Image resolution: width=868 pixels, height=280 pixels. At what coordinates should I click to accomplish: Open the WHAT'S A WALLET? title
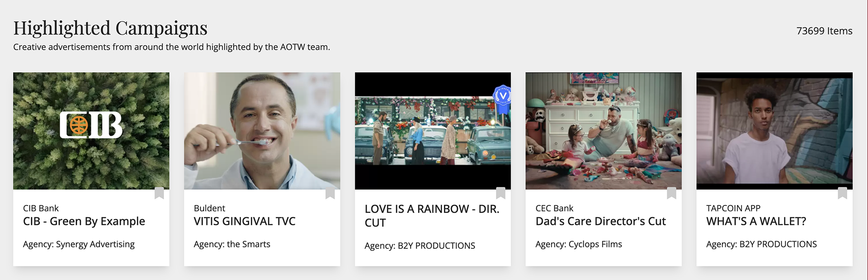(756, 221)
